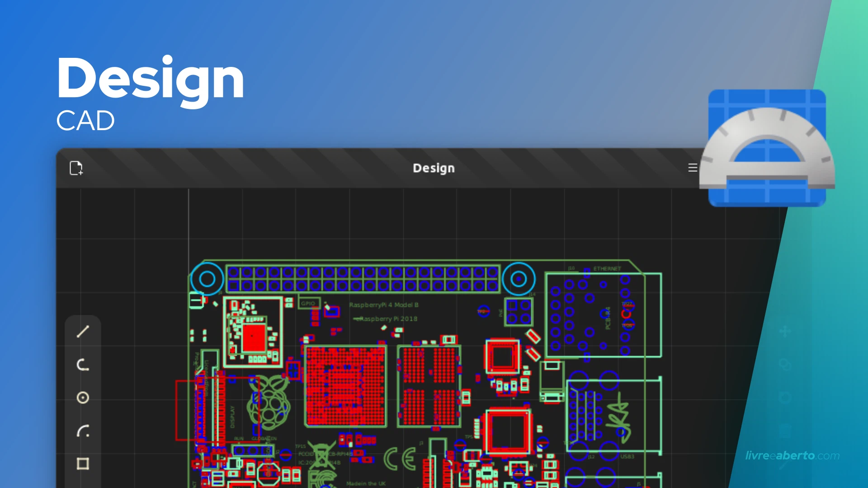This screenshot has height=488, width=868.
Task: Create a new document from the header bar
Action: (x=75, y=168)
